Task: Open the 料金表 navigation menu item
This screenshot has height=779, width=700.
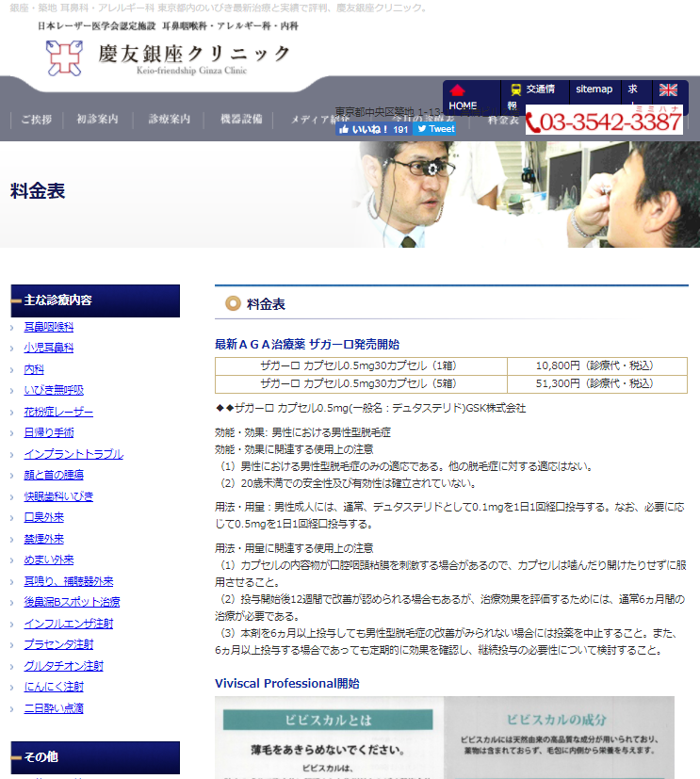Action: (x=503, y=121)
